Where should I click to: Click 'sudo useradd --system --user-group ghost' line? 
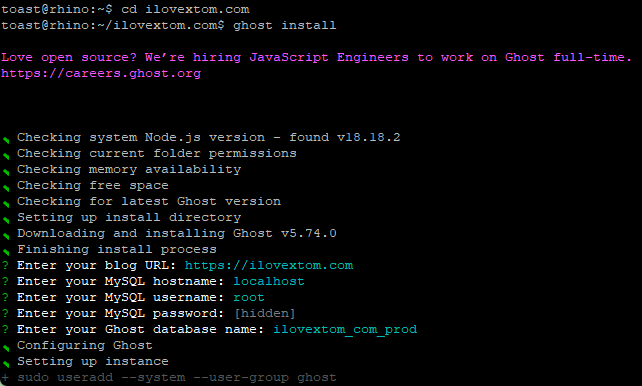coord(177,377)
